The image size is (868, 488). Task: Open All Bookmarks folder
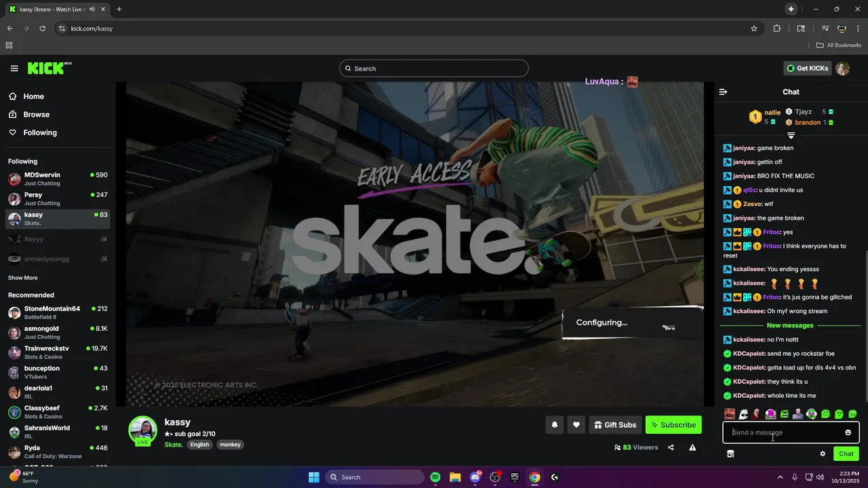[x=839, y=45]
